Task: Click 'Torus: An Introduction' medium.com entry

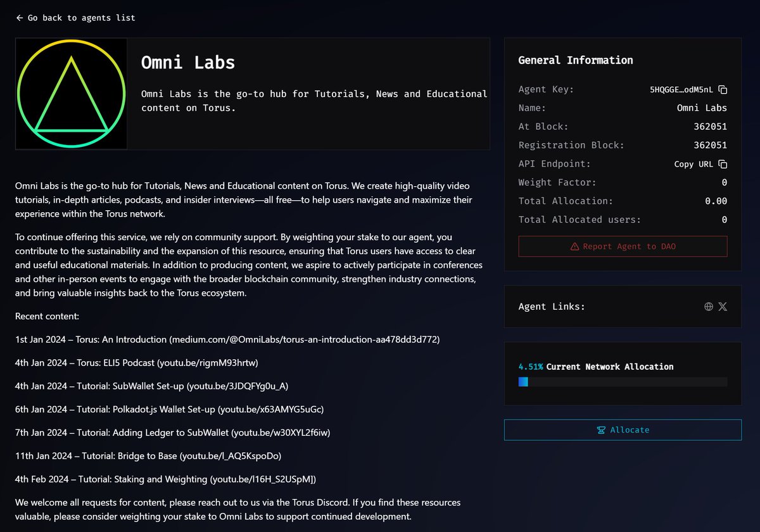Action: click(x=227, y=339)
